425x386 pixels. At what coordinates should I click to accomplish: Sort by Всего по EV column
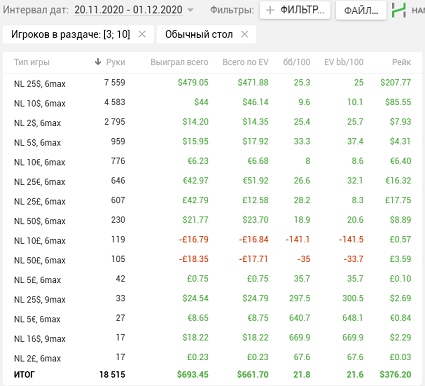tap(245, 62)
